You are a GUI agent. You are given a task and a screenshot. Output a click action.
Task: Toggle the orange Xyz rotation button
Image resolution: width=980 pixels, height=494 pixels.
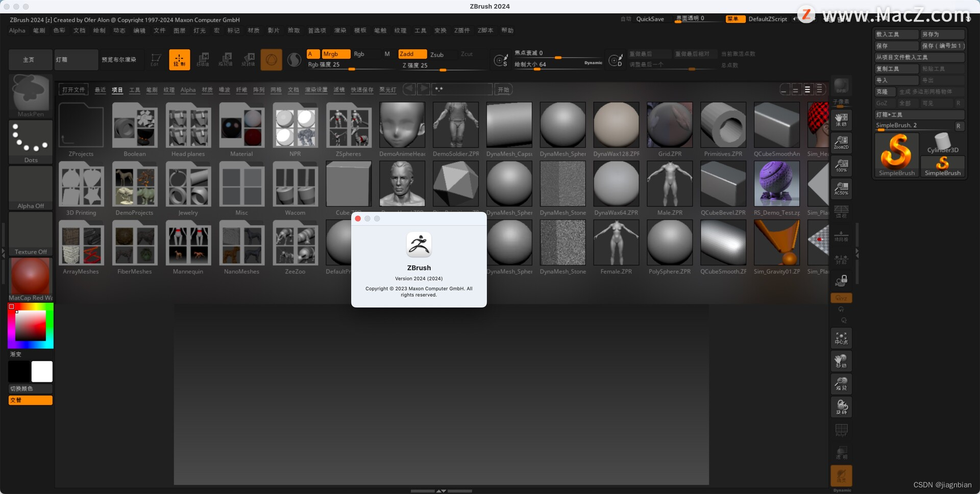pos(841,298)
